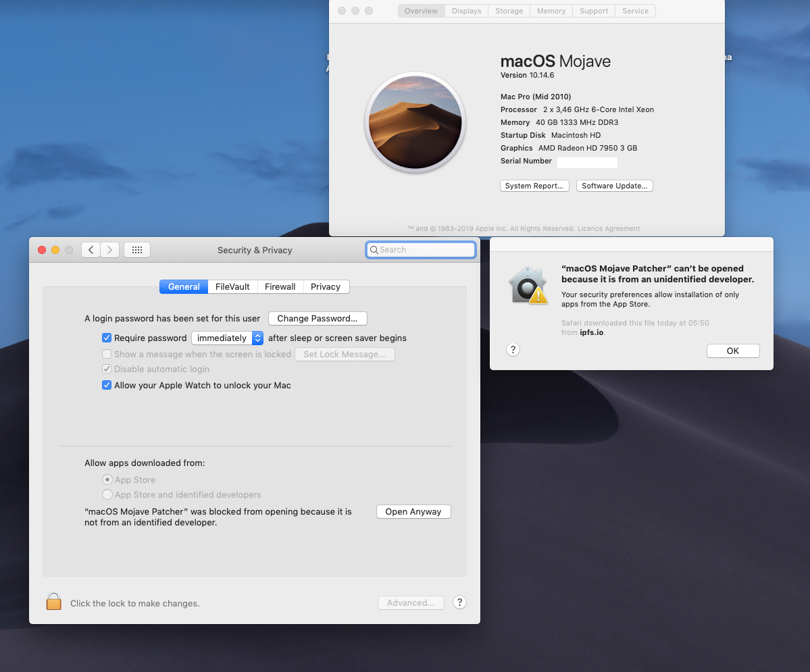Click '40 GB 1333 MHz DDR3' memory text
This screenshot has height=672, width=810.
[x=577, y=122]
